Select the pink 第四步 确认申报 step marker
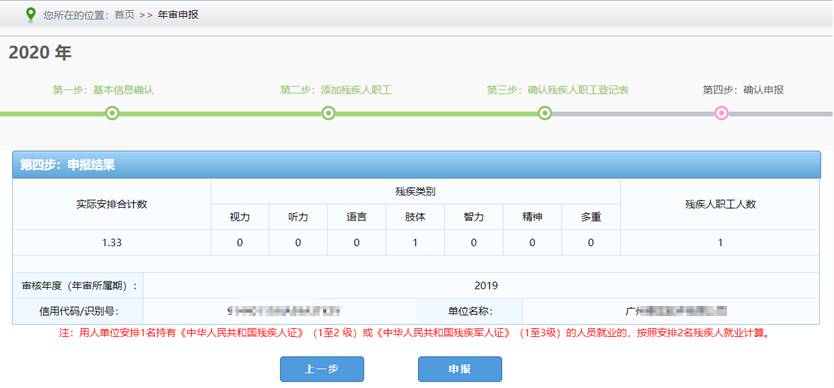Screen dimensions: 834x388 point(721,113)
